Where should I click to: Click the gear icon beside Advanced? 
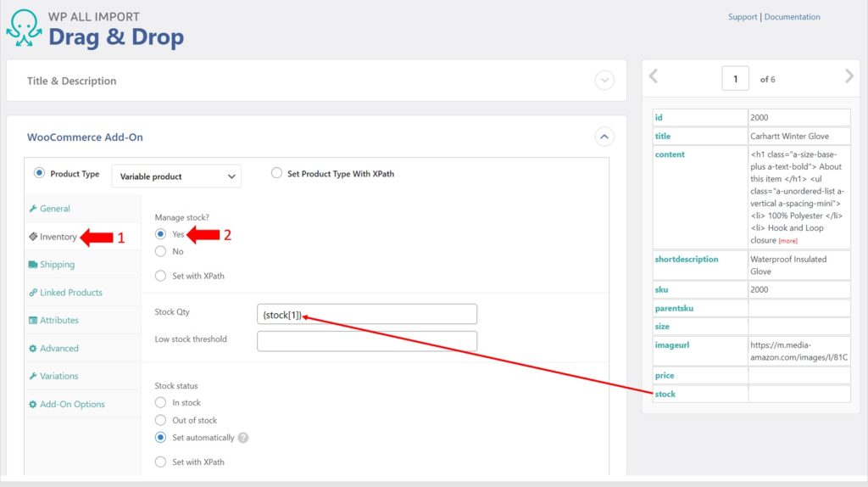[x=33, y=349]
